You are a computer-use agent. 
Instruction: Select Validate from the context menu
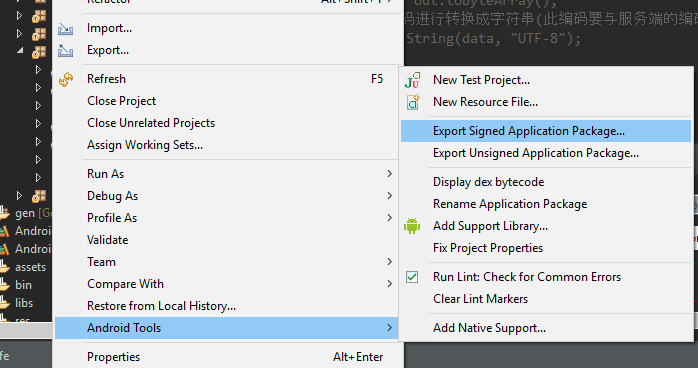(x=108, y=240)
